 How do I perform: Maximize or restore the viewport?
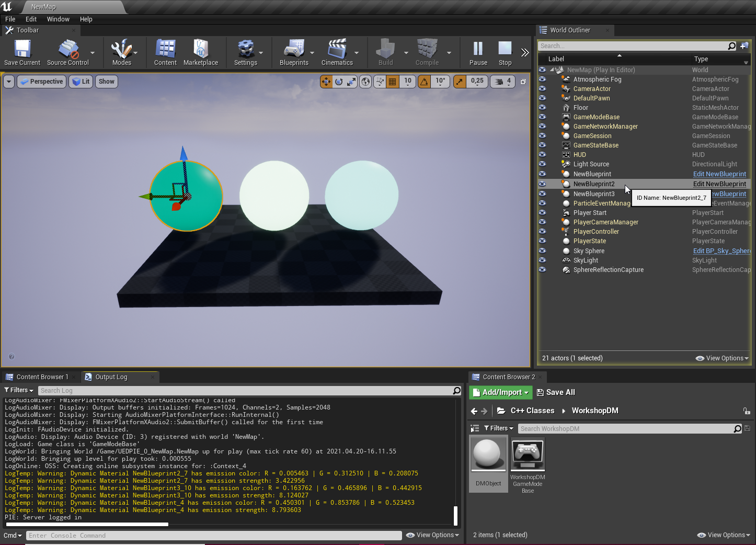(523, 82)
